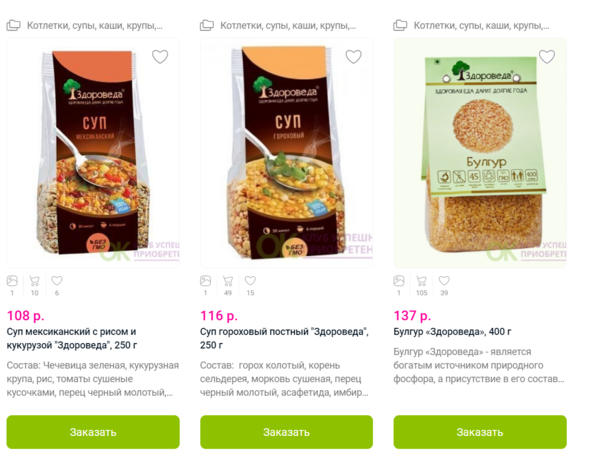Order the Mexican soup with Заказать button
Image resolution: width=589 pixels, height=450 pixels.
(x=93, y=432)
